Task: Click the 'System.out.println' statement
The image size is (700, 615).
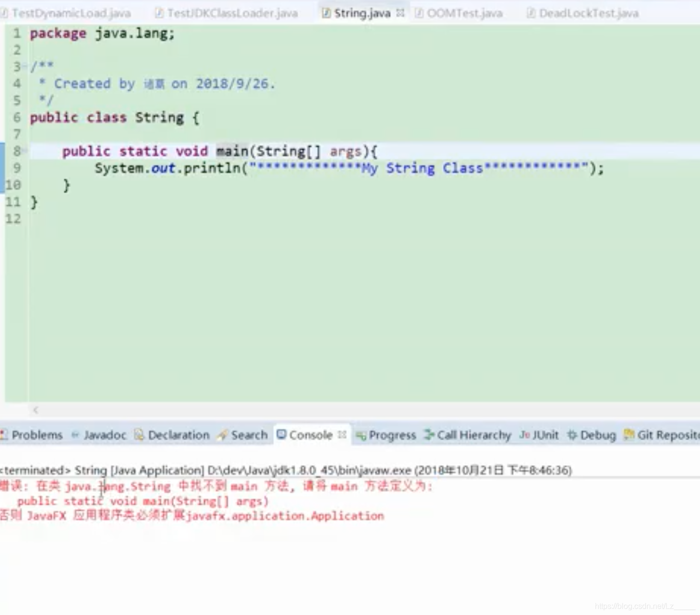Action: coord(349,168)
